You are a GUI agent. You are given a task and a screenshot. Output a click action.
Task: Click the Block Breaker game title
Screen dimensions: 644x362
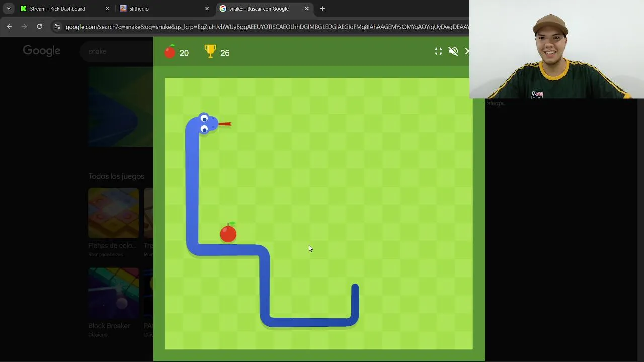tap(109, 326)
